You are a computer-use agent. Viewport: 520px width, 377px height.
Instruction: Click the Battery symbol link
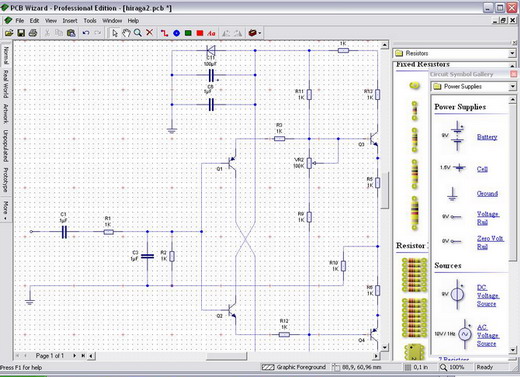[x=487, y=137]
